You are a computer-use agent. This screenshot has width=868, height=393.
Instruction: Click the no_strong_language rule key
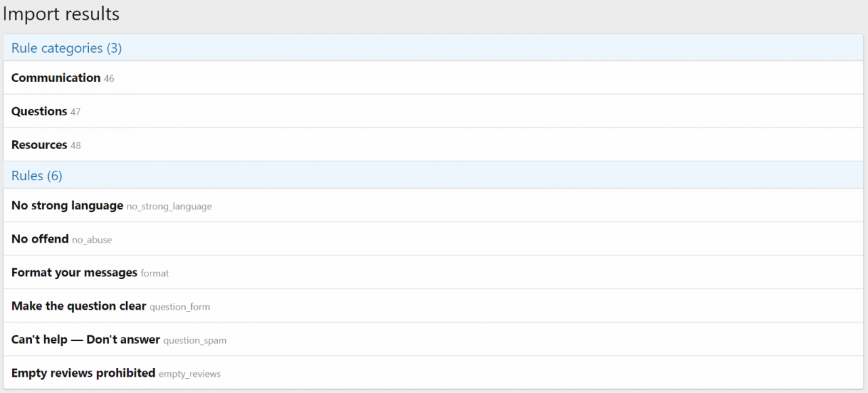pyautogui.click(x=169, y=206)
